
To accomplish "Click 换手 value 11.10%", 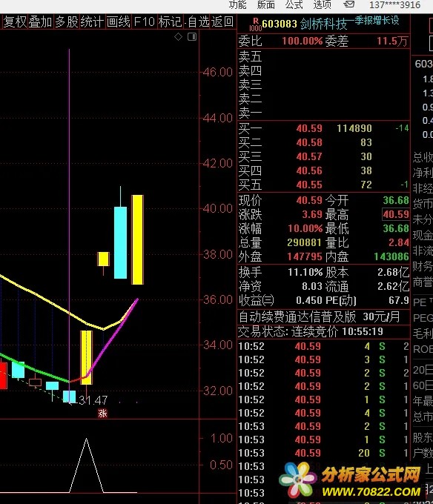I will pyautogui.click(x=305, y=273).
